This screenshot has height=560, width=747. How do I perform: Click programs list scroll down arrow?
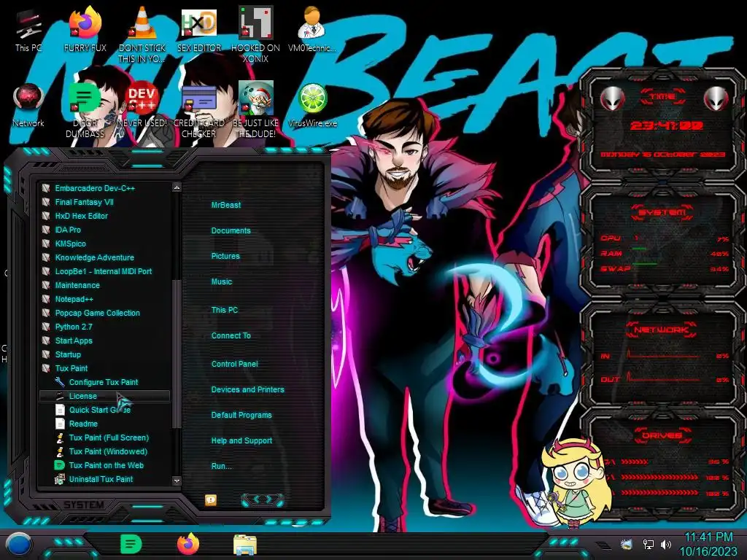pos(177,481)
